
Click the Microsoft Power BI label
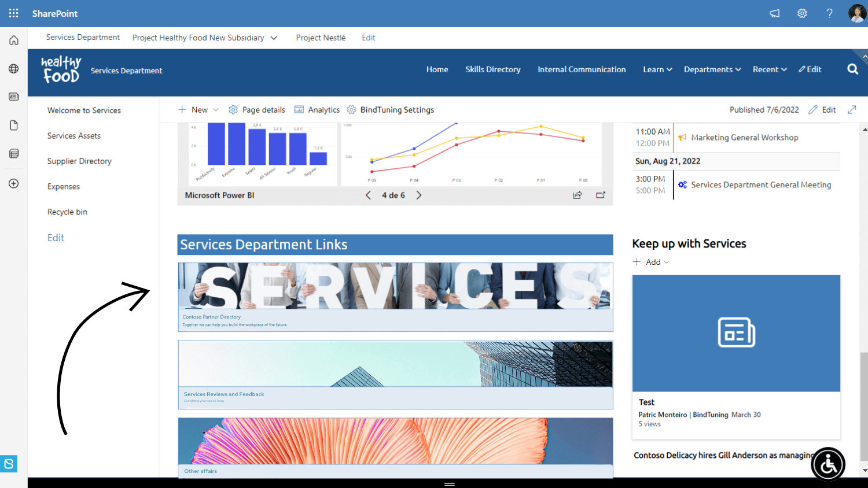(219, 195)
